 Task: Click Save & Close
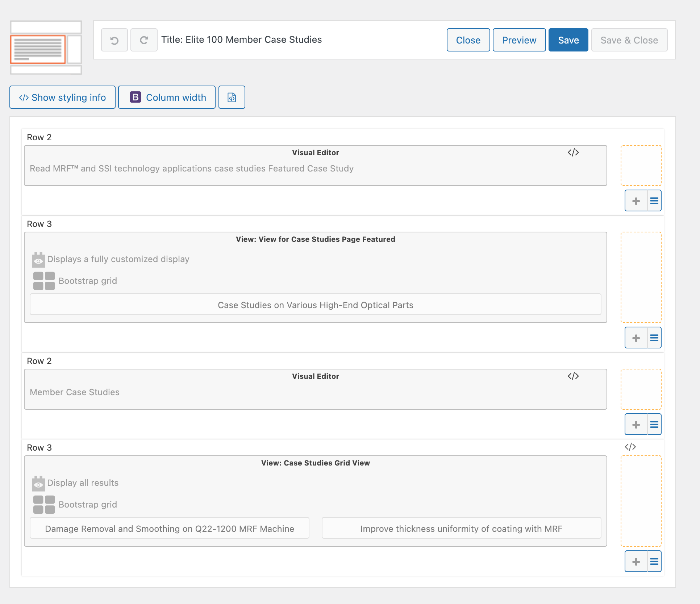pos(629,40)
